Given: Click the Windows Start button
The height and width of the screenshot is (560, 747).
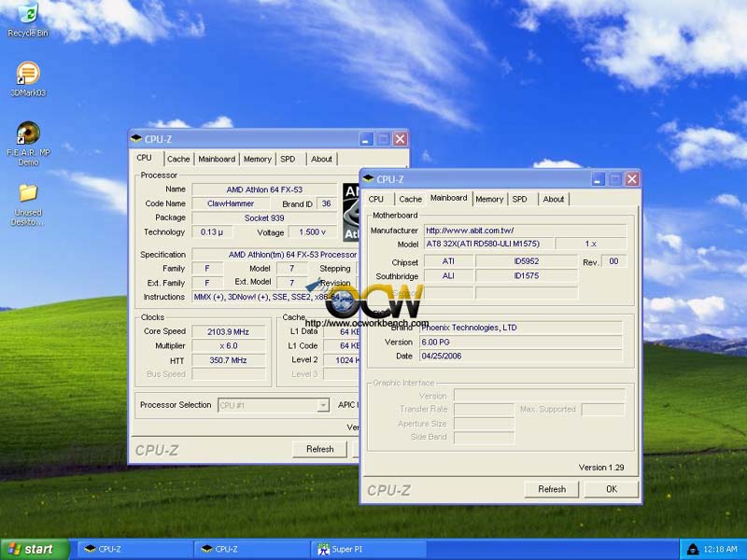Looking at the screenshot, I should pos(35,550).
